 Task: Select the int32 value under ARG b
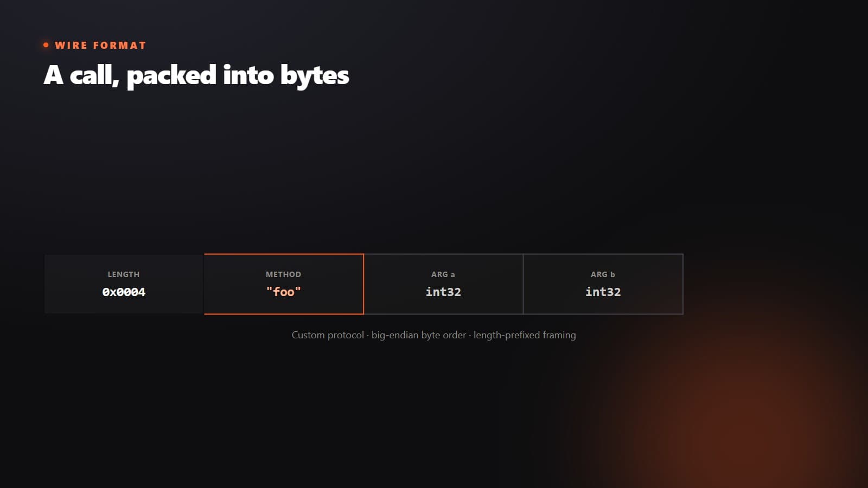pyautogui.click(x=603, y=292)
